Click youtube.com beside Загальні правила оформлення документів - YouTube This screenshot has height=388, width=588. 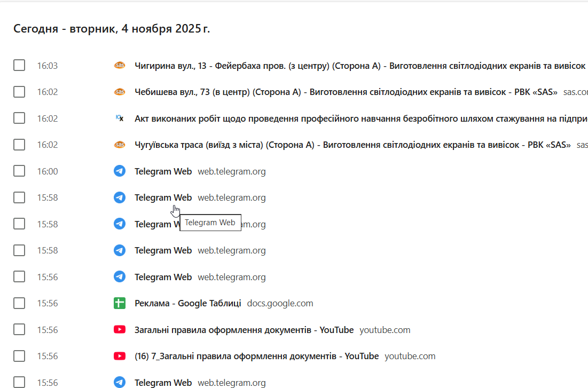pos(385,330)
